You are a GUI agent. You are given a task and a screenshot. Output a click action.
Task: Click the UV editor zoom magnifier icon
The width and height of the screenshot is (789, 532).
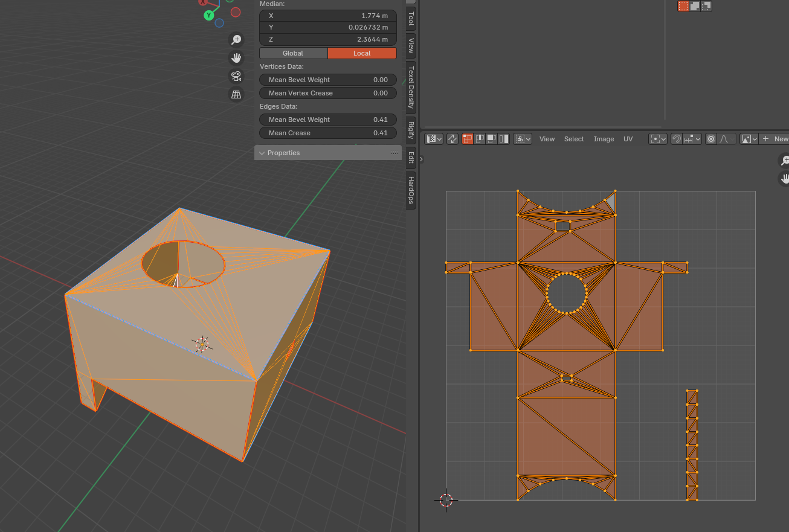pos(784,160)
